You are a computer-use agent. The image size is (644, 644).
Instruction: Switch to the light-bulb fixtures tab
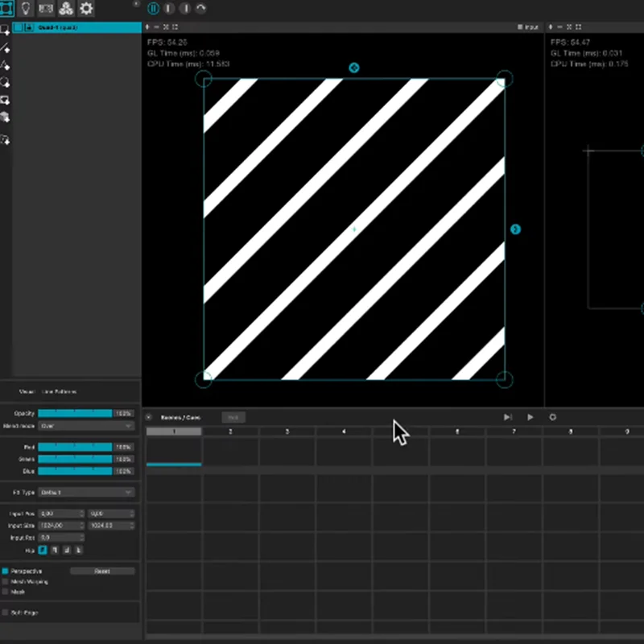(26, 8)
